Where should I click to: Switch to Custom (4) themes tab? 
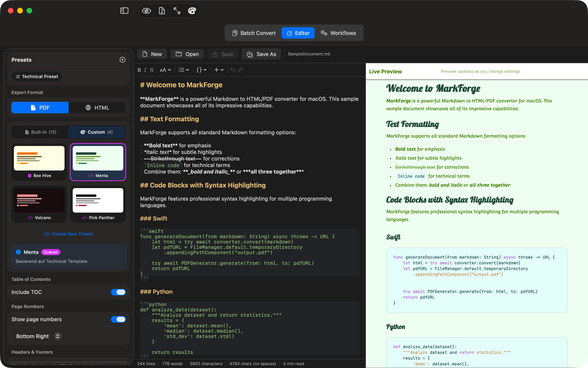[x=97, y=132]
